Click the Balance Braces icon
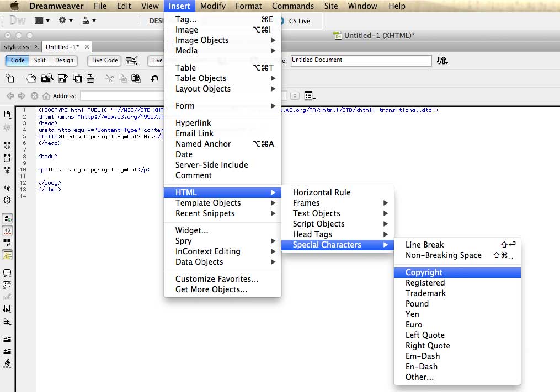 tap(7, 200)
